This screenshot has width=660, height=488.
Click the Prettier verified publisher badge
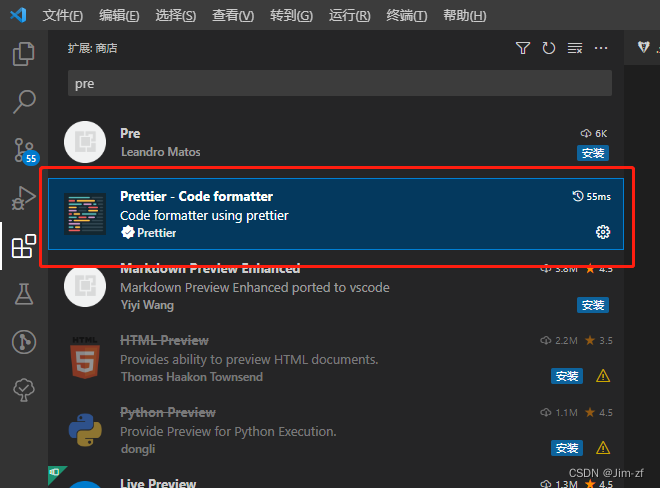pos(127,232)
